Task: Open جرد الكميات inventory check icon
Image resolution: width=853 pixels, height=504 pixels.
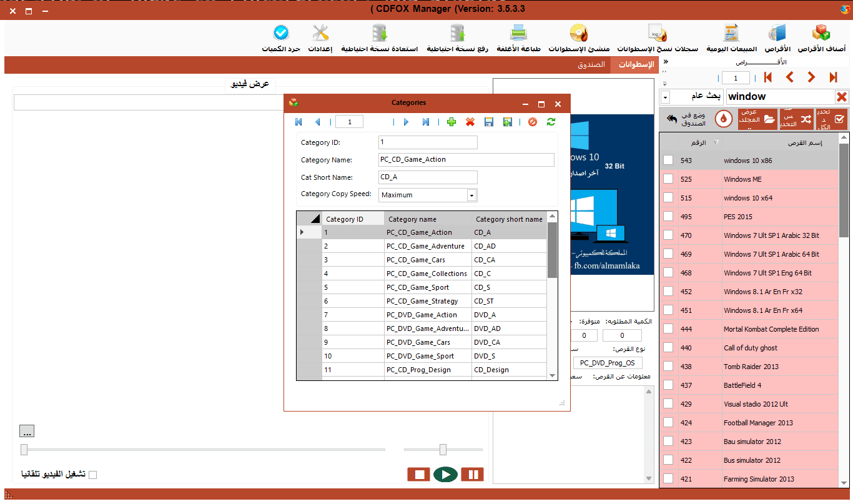Action: point(281,39)
